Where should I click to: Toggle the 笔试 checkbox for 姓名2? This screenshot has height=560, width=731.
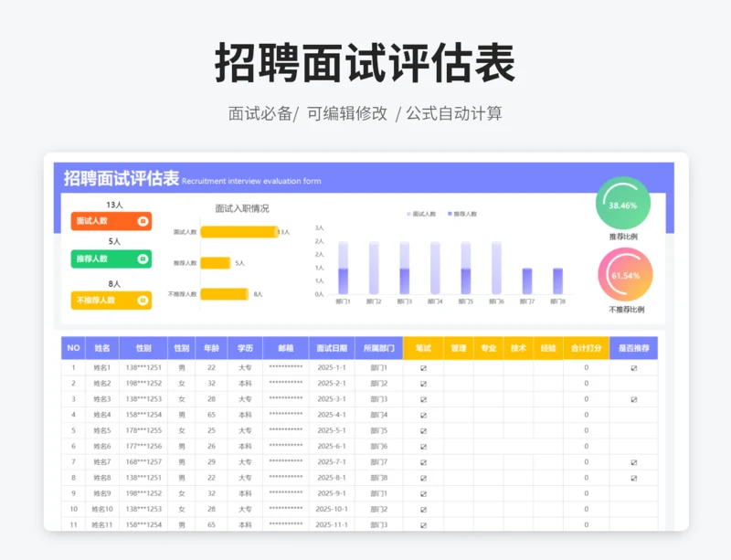pos(423,384)
